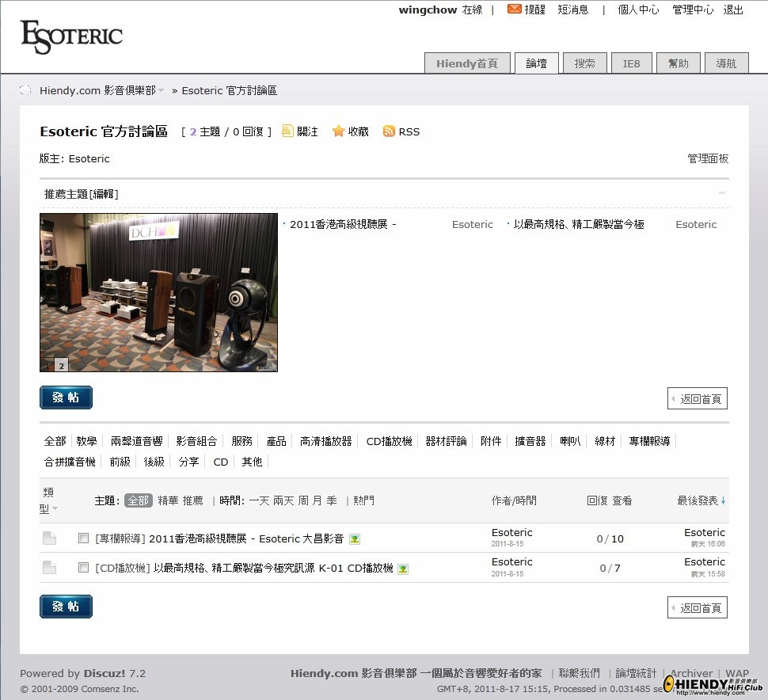Open the 導航 tab
The height and width of the screenshot is (700, 768).
pos(726,63)
